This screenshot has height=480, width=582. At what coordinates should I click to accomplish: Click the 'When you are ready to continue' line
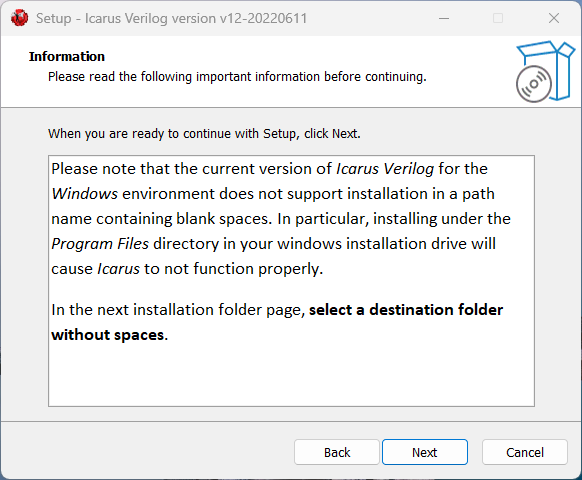(204, 134)
